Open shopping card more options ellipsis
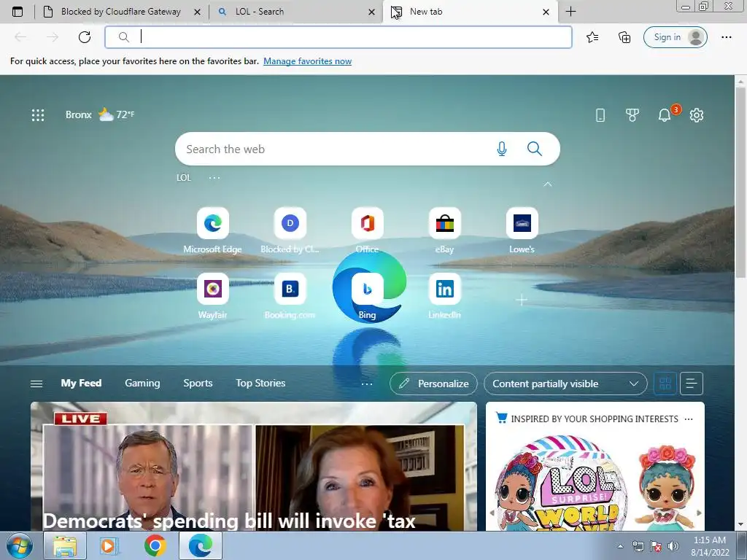 (x=689, y=419)
